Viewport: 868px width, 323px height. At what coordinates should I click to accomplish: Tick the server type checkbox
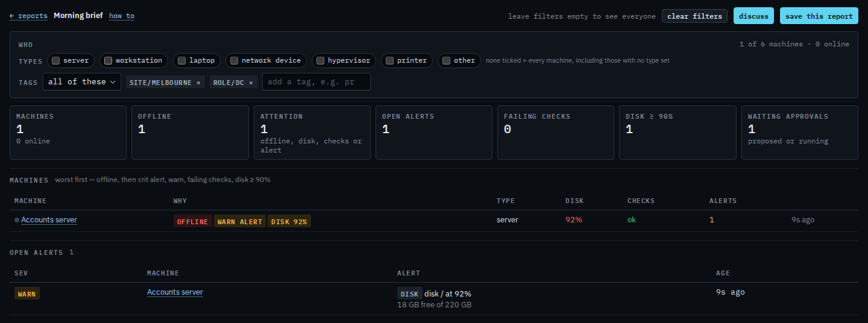coord(55,60)
